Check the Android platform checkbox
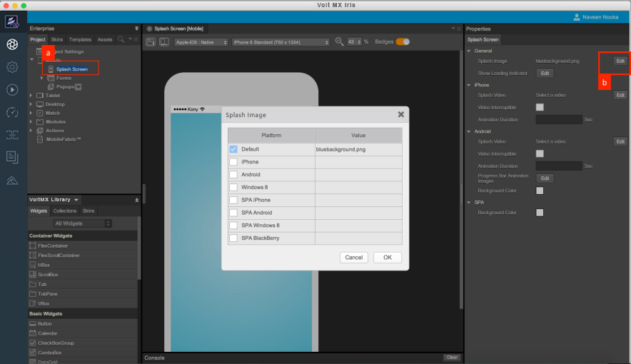This screenshot has width=631, height=364. coord(233,175)
